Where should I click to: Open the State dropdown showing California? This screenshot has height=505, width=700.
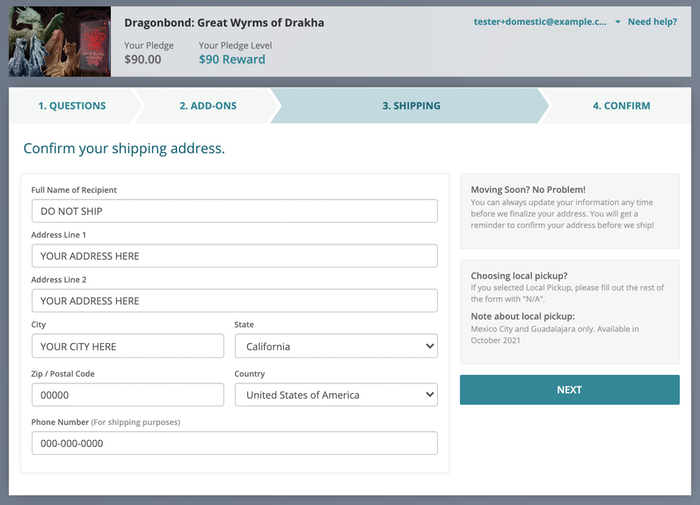pos(336,346)
